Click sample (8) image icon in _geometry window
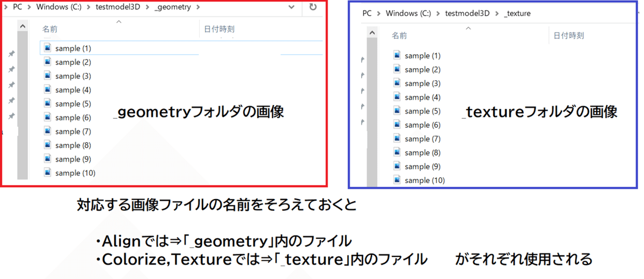This screenshot has width=644, height=279. click(48, 145)
